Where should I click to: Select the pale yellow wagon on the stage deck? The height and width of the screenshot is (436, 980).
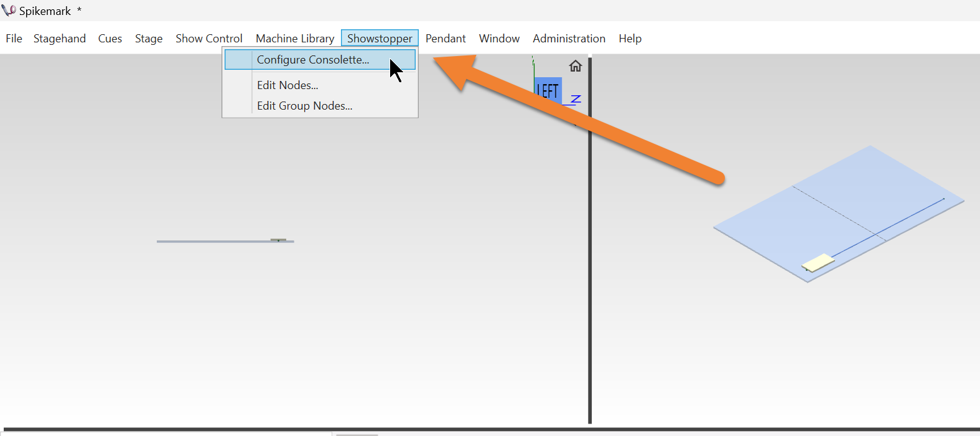[x=818, y=263]
